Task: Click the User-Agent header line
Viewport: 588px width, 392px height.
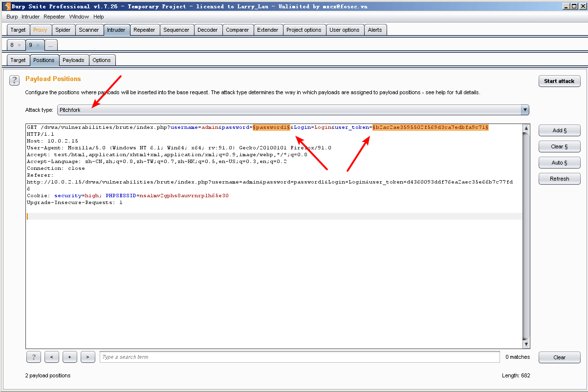Action: (x=179, y=148)
